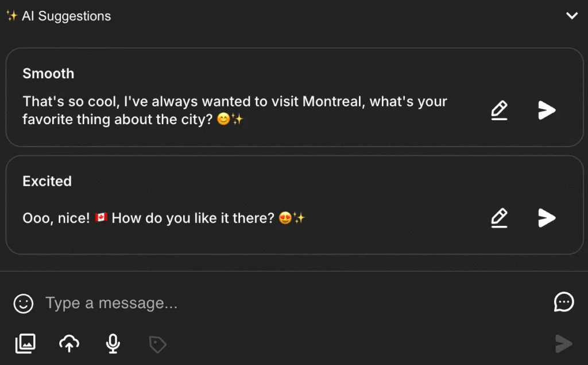Collapse the AI Suggestions panel chevron
The image size is (588, 365).
pyautogui.click(x=571, y=16)
